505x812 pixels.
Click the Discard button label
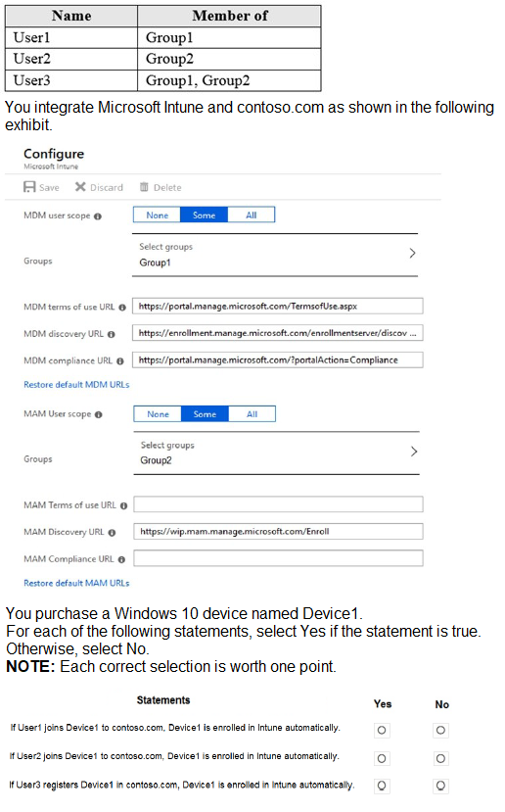coord(107,187)
